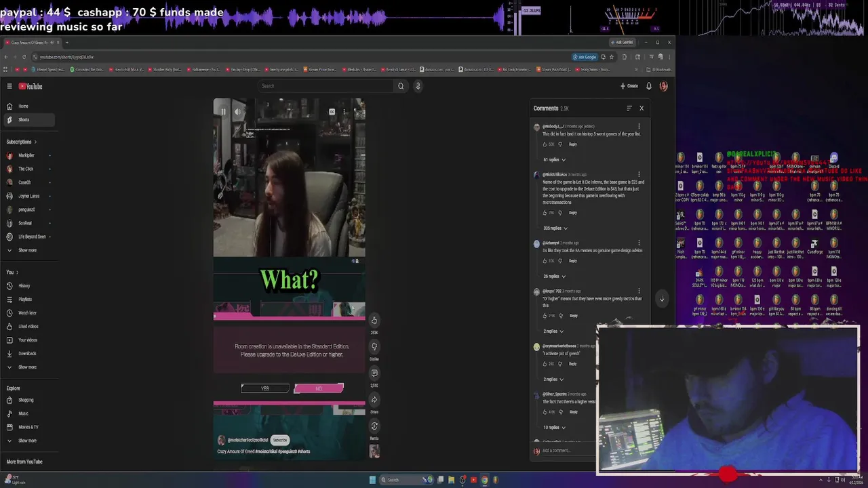The width and height of the screenshot is (868, 488).
Task: Open the account avatar menu
Action: point(664,86)
